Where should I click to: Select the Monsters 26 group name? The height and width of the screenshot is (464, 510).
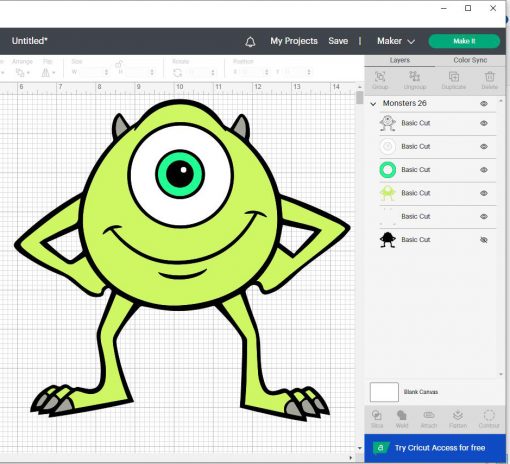[x=404, y=103]
